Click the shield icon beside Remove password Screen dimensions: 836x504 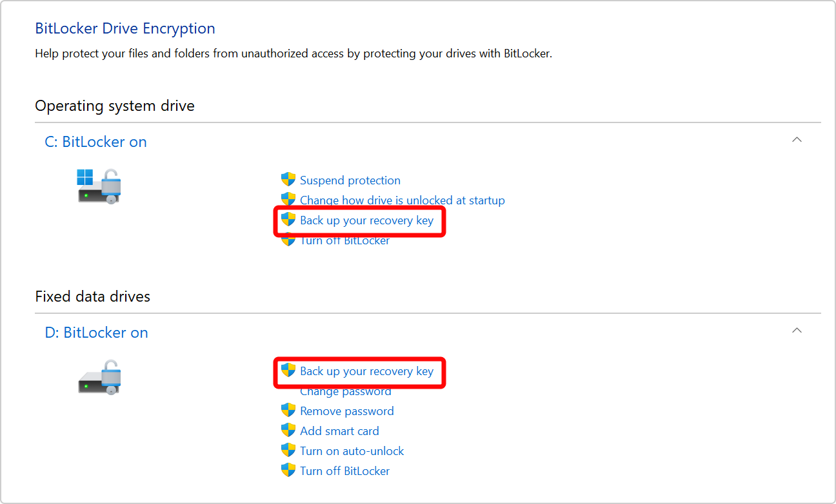click(288, 411)
